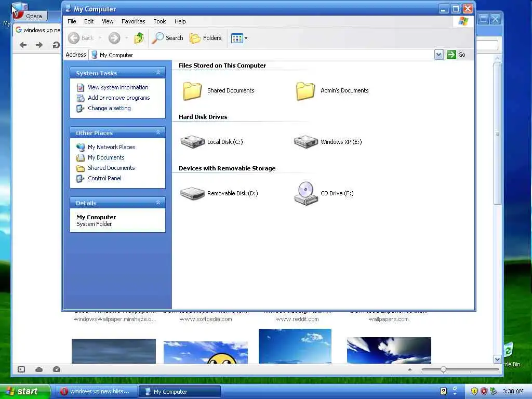532x399 pixels.
Task: Expand the Forward history dropdown arrow
Action: click(127, 38)
